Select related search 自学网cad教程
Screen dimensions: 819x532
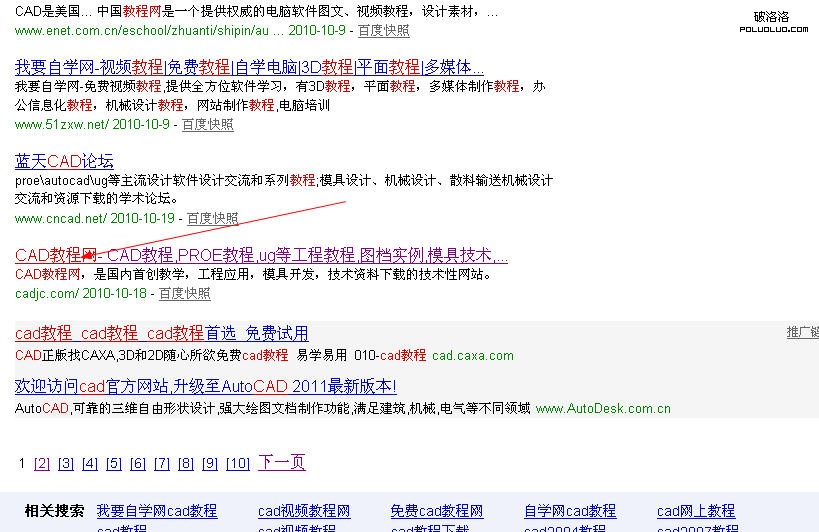coord(569,512)
